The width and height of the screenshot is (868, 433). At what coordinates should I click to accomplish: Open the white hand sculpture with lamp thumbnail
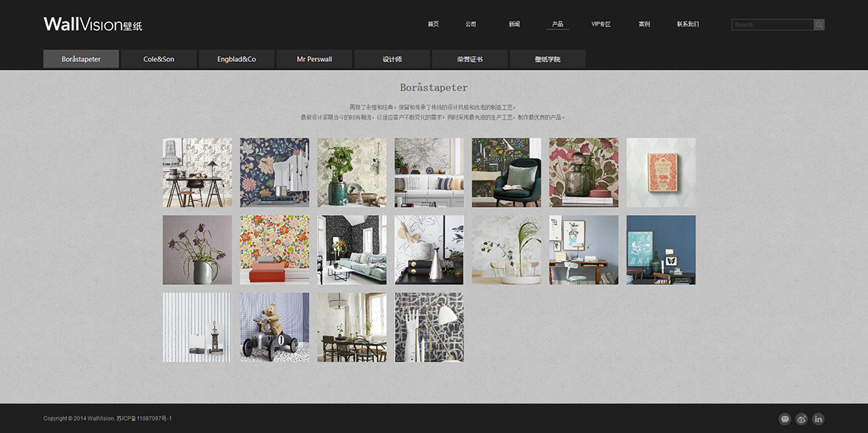pos(429,328)
